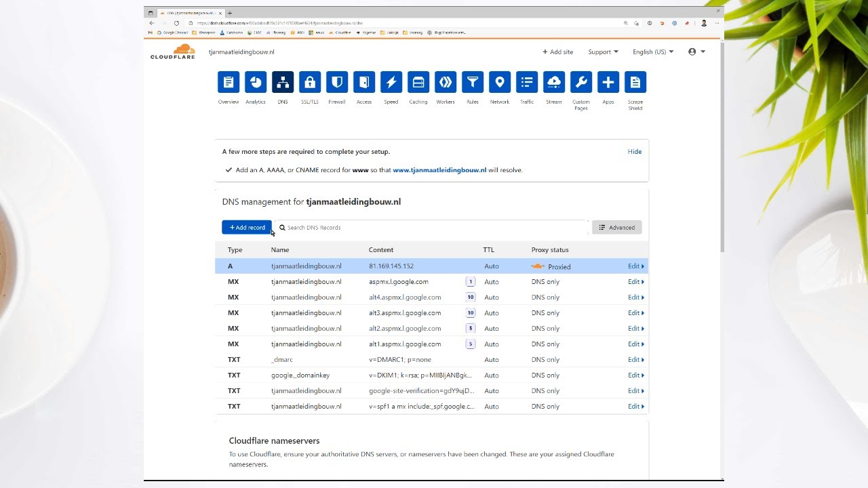This screenshot has height=488, width=868.
Task: Open the Speed lightning icon
Action: click(x=391, y=82)
